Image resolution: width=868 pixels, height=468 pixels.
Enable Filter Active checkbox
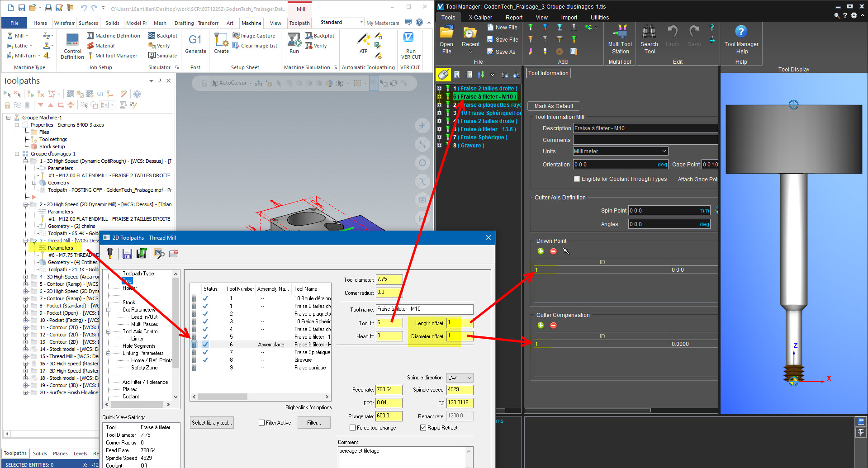click(261, 423)
